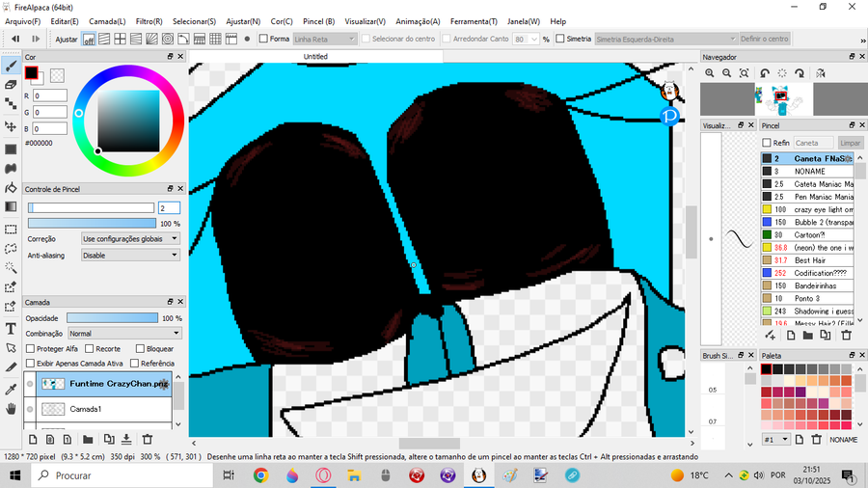The width and height of the screenshot is (868, 488).
Task: Open the Combinação blend mode dropdown
Action: pyautogui.click(x=124, y=334)
